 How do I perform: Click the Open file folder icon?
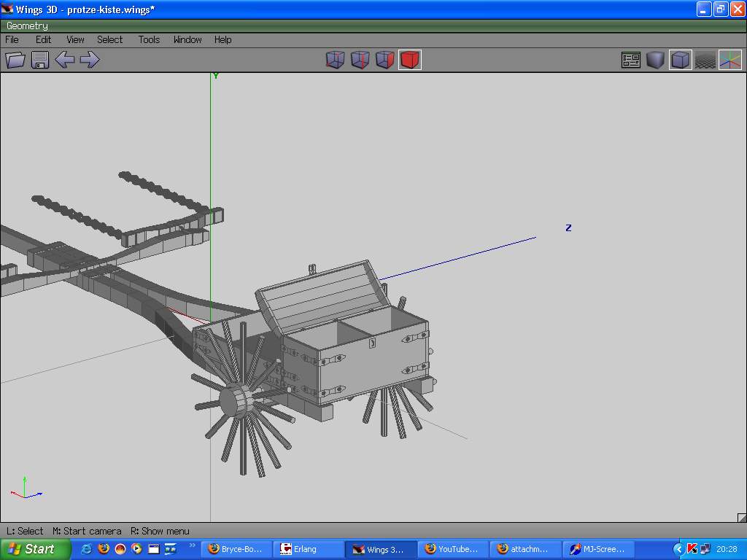(15, 60)
